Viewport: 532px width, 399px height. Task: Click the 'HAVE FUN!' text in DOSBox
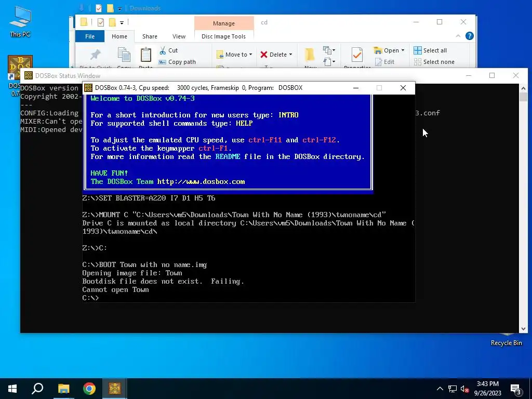click(x=109, y=174)
